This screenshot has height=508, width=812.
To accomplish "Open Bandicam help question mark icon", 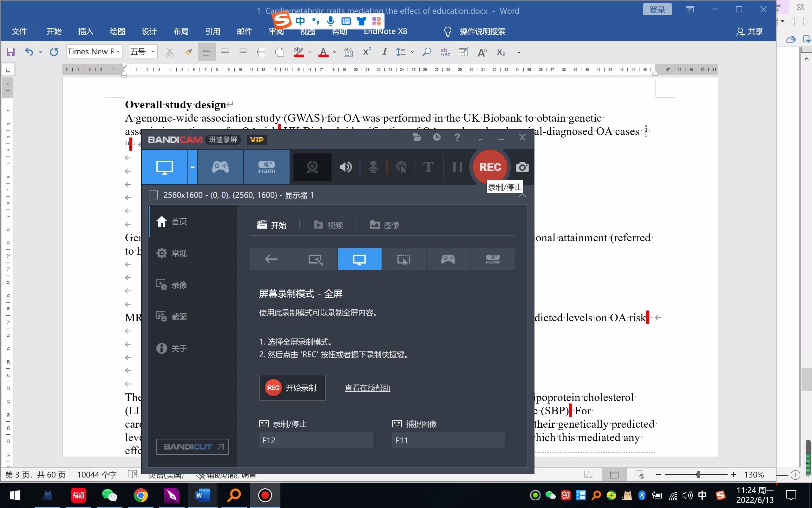I will [457, 137].
